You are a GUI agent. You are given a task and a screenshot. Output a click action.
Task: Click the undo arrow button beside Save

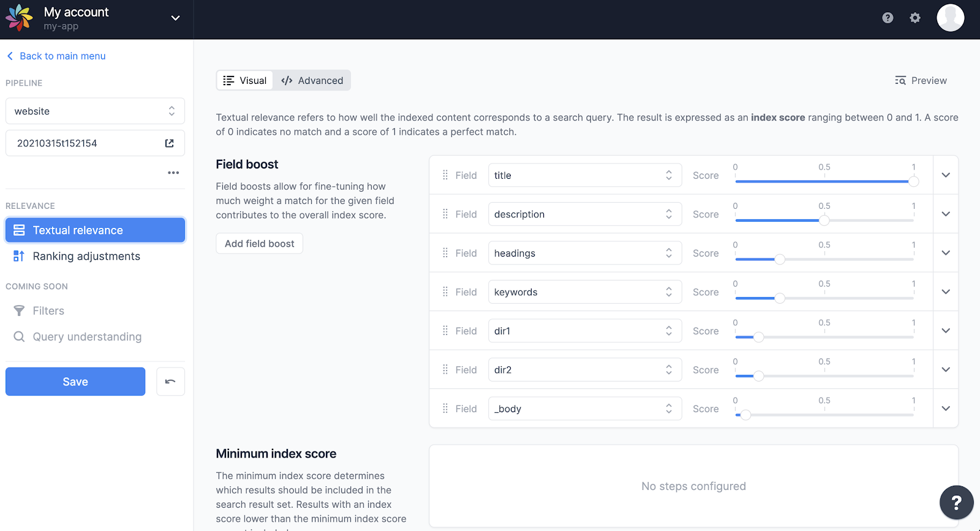pyautogui.click(x=170, y=382)
